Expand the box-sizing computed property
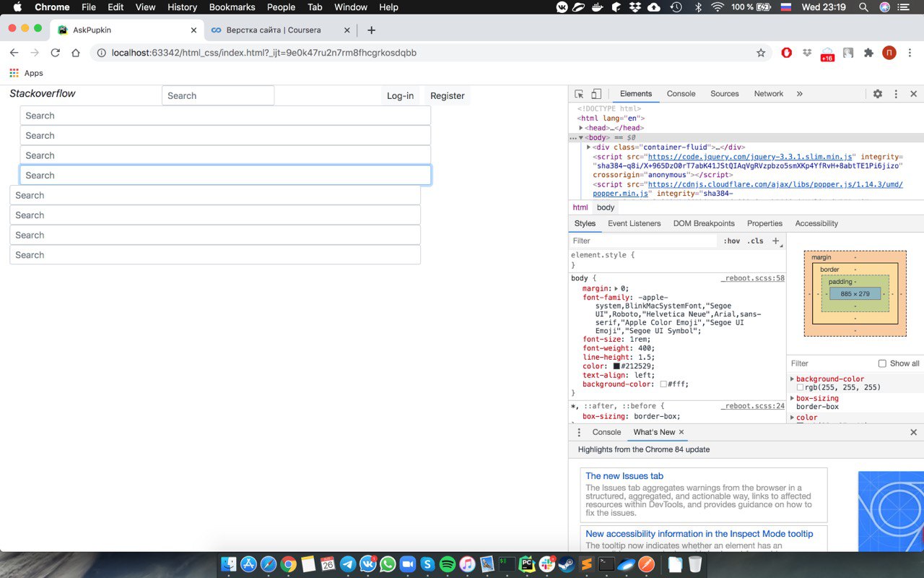Viewport: 924px width, 578px height. 793,398
